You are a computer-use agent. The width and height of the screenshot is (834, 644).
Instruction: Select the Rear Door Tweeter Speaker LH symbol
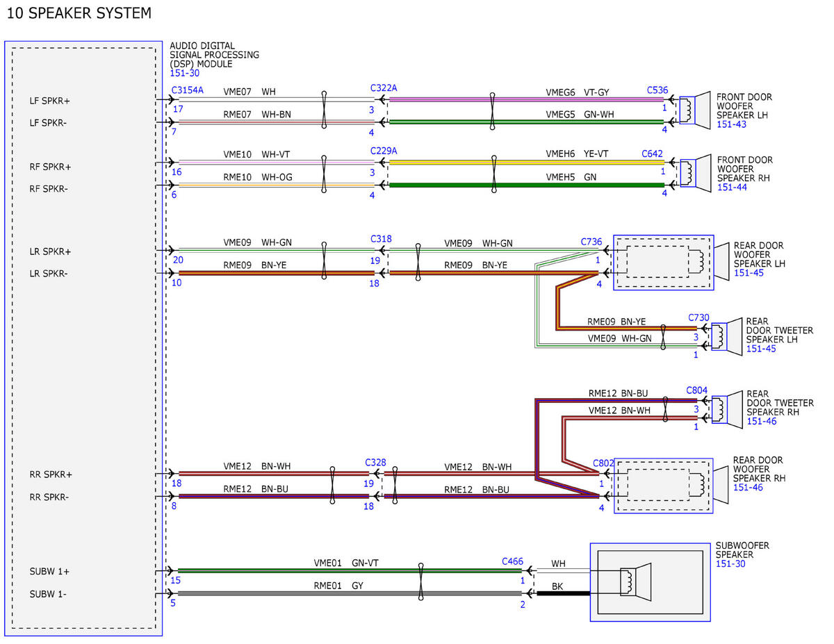(x=726, y=336)
